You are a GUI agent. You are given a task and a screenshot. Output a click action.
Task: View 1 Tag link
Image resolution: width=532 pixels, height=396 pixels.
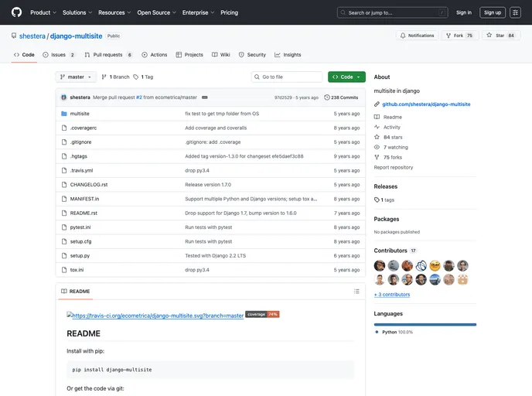click(143, 77)
